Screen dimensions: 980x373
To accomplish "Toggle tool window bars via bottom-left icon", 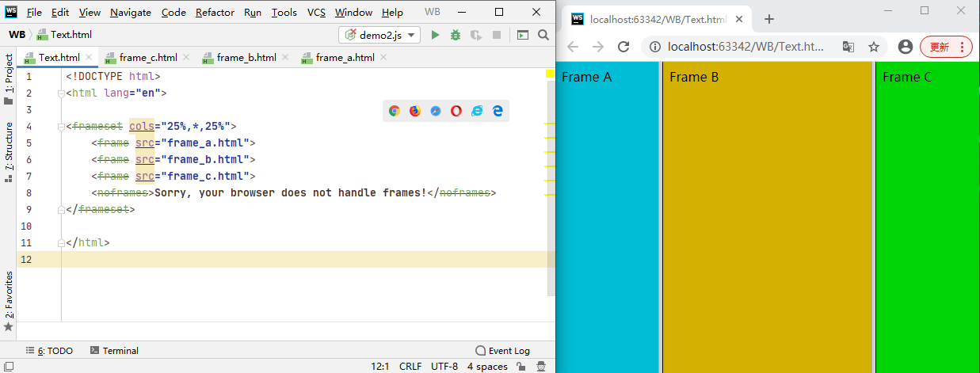I will (9, 367).
